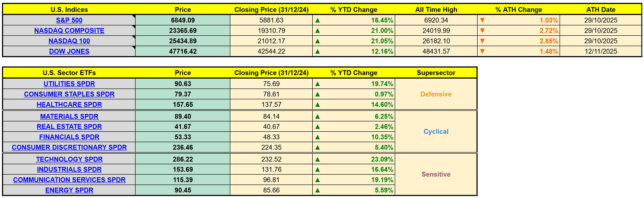
Task: Click the % ATH Change column header
Action: pyautogui.click(x=519, y=9)
